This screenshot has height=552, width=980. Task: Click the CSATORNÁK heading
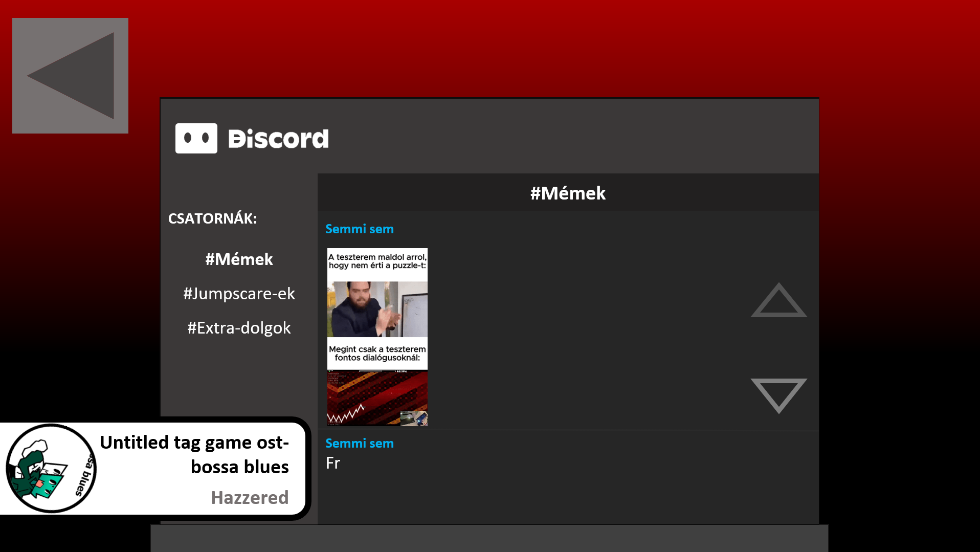(213, 218)
